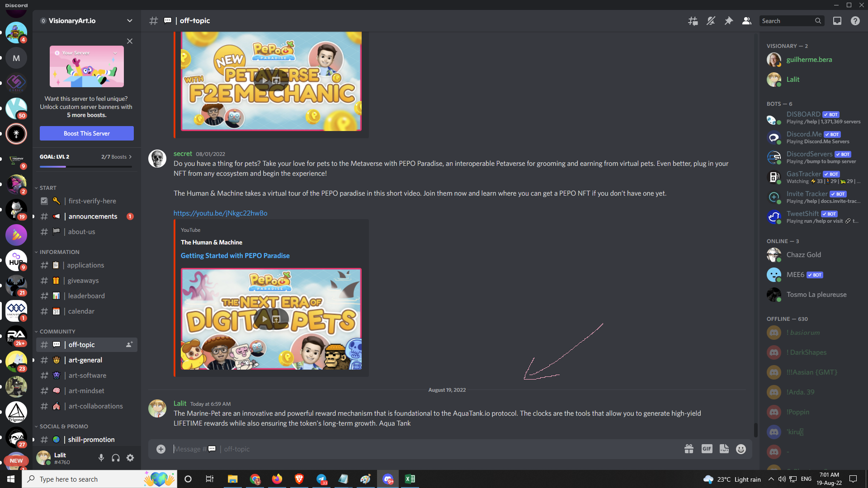Toggle the member list icon
The width and height of the screenshot is (868, 488).
(x=747, y=21)
